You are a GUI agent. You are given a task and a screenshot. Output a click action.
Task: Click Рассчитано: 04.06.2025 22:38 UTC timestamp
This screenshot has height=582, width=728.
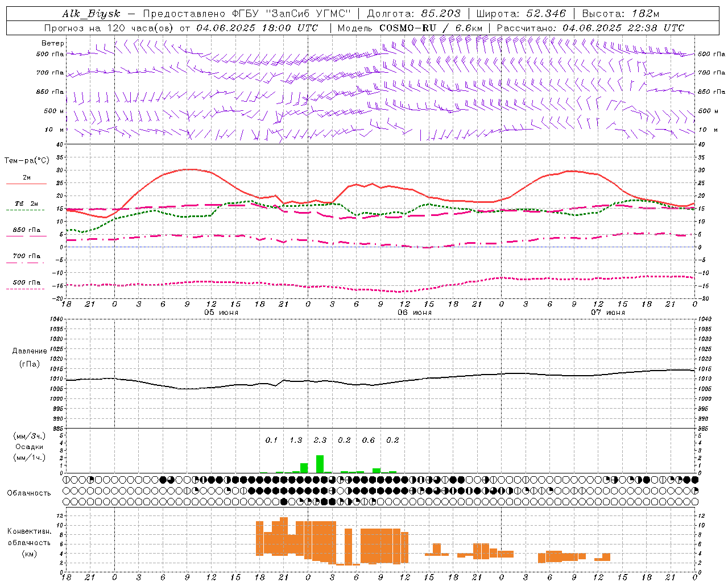(590, 28)
